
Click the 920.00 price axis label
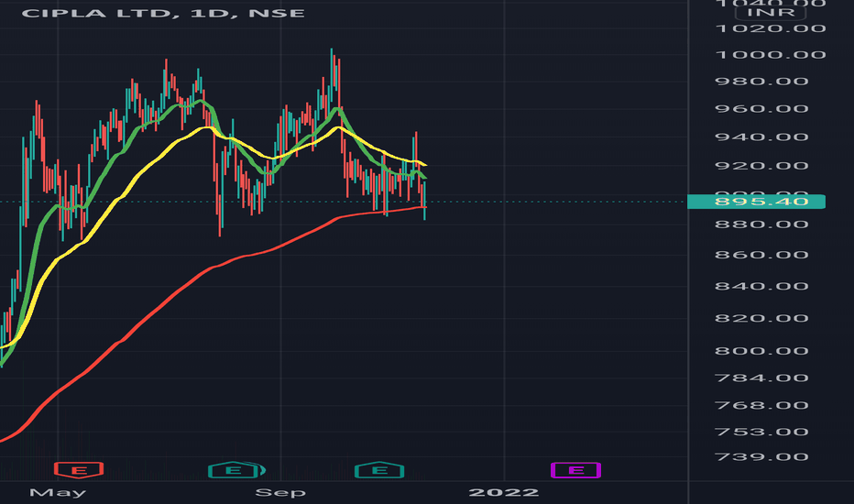pos(762,166)
